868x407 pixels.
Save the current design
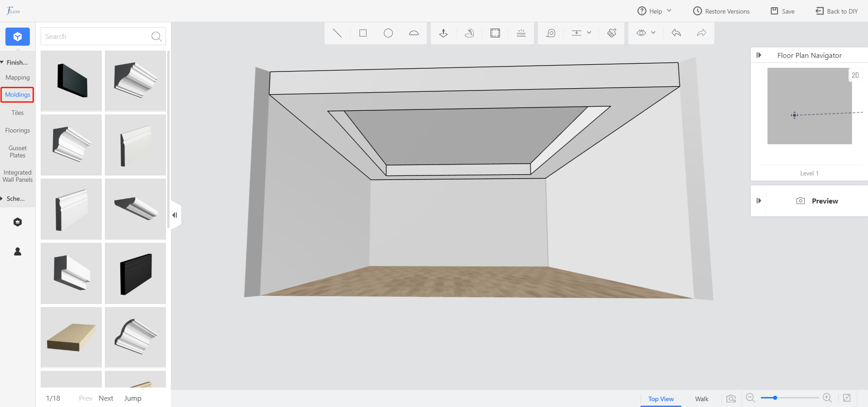pyautogui.click(x=783, y=11)
